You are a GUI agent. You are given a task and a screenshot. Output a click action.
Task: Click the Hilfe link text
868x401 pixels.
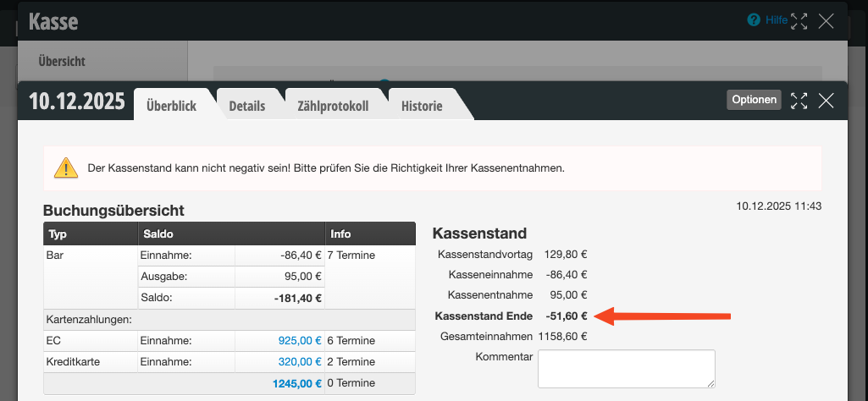point(777,19)
